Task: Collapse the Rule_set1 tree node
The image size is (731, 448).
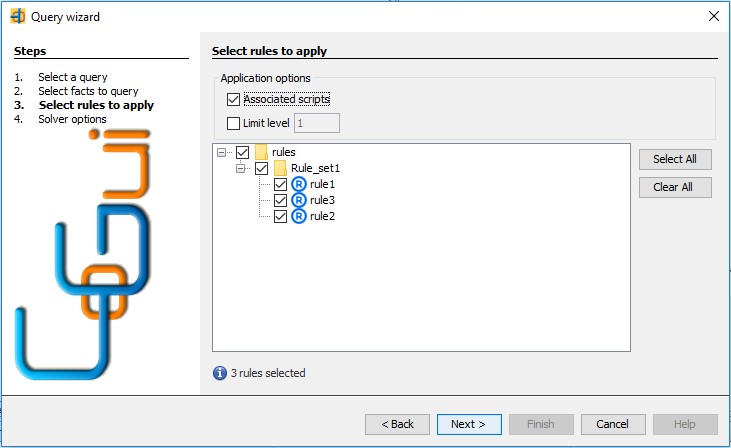Action: (x=240, y=168)
